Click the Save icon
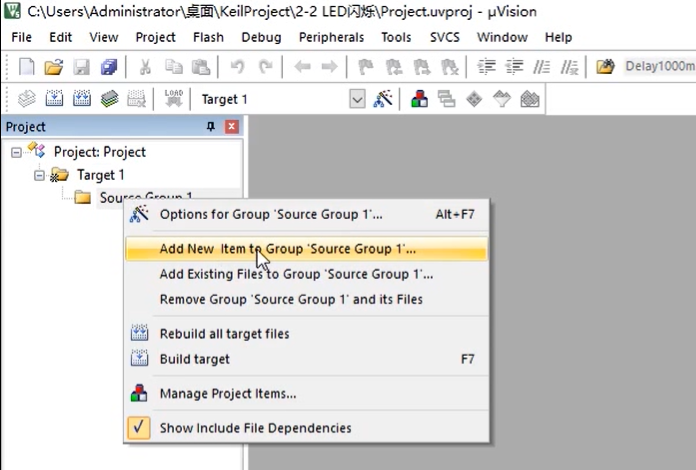 pyautogui.click(x=81, y=67)
